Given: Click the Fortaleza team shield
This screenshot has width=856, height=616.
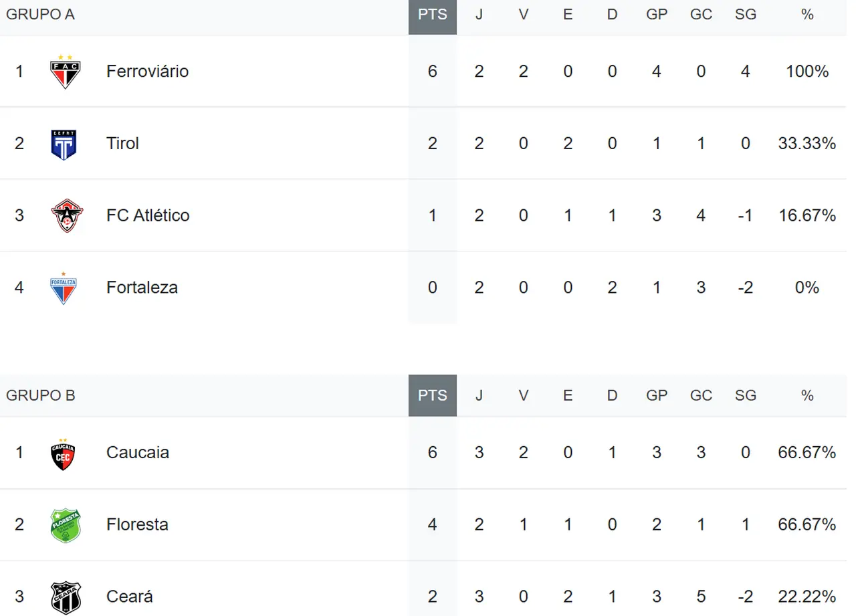Looking at the screenshot, I should [64, 288].
